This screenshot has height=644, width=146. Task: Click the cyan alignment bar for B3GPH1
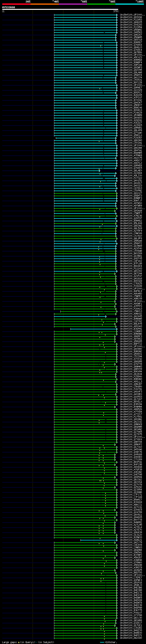point(94,329)
